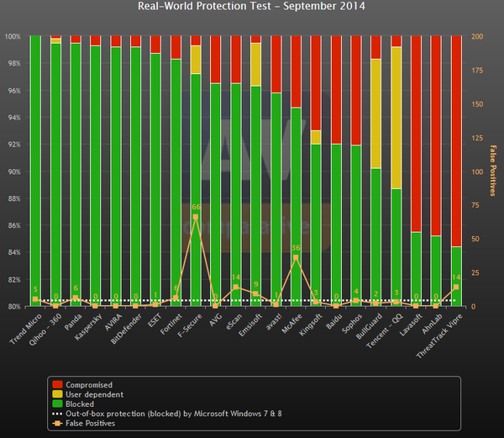Click the Emsisoft false positives marker labeled 9

(255, 293)
